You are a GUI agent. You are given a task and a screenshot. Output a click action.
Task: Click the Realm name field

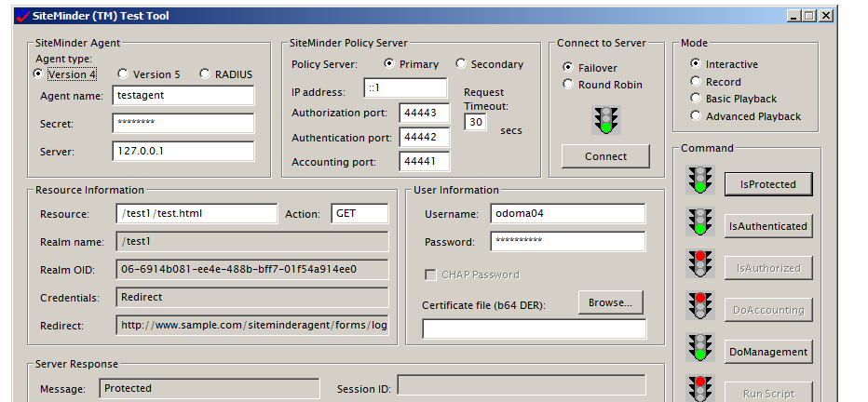point(252,242)
